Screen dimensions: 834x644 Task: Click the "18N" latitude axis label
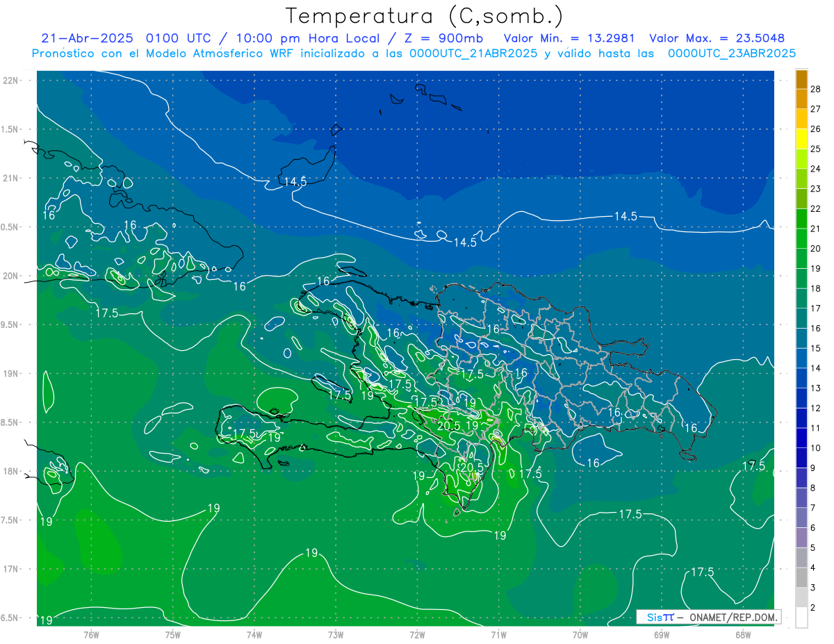click(x=10, y=471)
